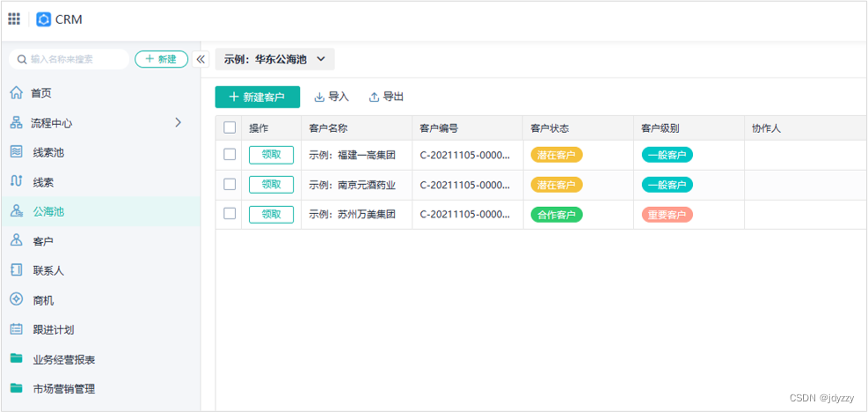Click the 联系人 address book icon
Viewport: 868px width, 412px height.
(17, 270)
